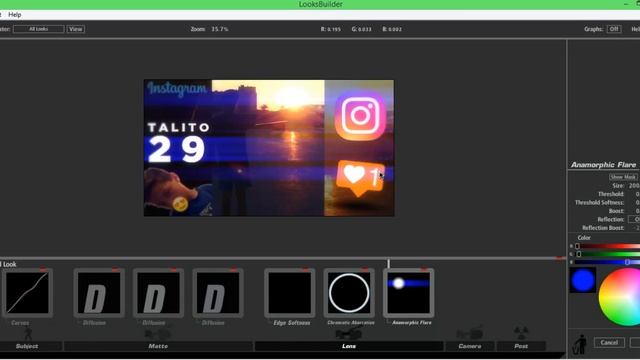Select the Diffusion tool next to Curves

[x=99, y=293]
